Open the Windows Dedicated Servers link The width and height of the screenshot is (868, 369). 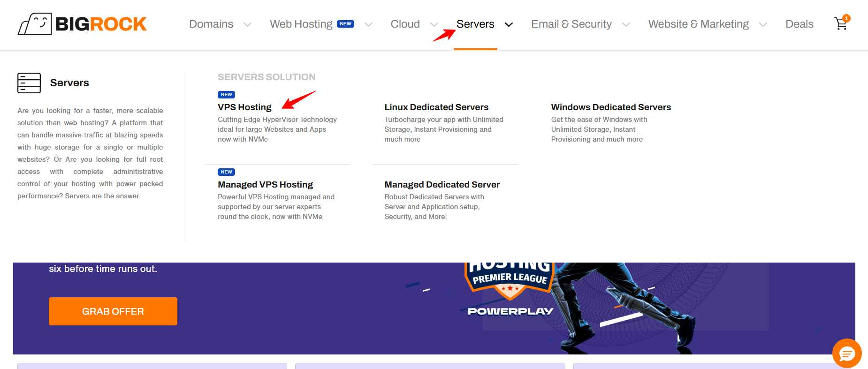click(611, 107)
